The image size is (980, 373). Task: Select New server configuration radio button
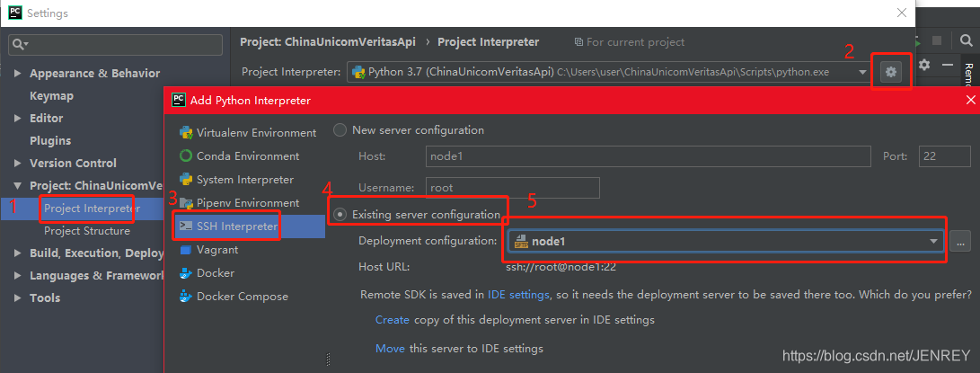pos(340,130)
